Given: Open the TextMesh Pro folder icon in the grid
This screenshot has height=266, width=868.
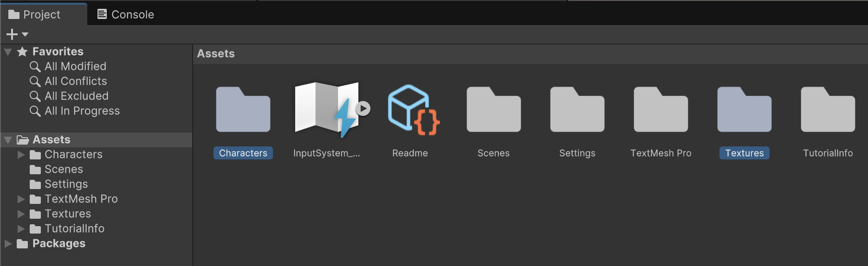Looking at the screenshot, I should coord(661,110).
